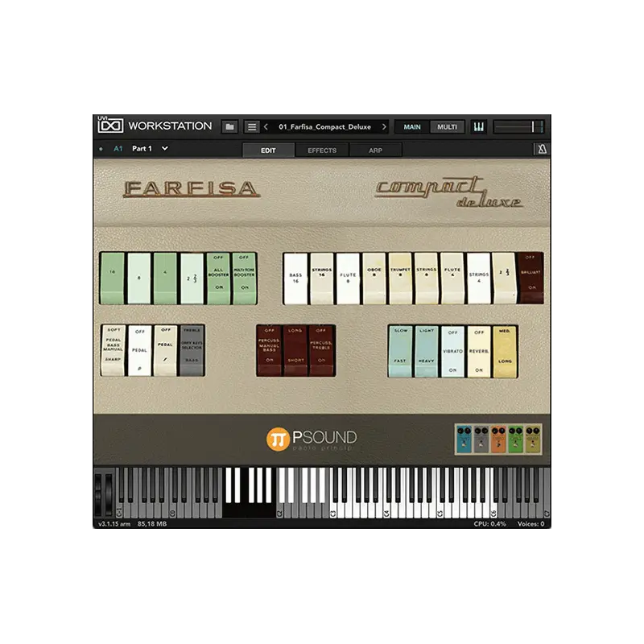Screen dimensions: 644x644
Task: Select the MULTI view button
Action: point(447,127)
